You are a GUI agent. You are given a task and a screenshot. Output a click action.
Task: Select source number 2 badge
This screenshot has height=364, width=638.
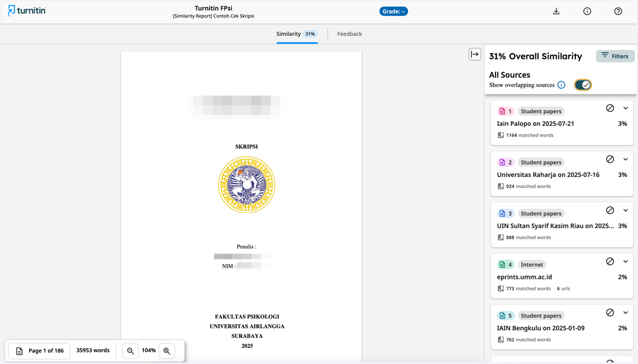506,162
